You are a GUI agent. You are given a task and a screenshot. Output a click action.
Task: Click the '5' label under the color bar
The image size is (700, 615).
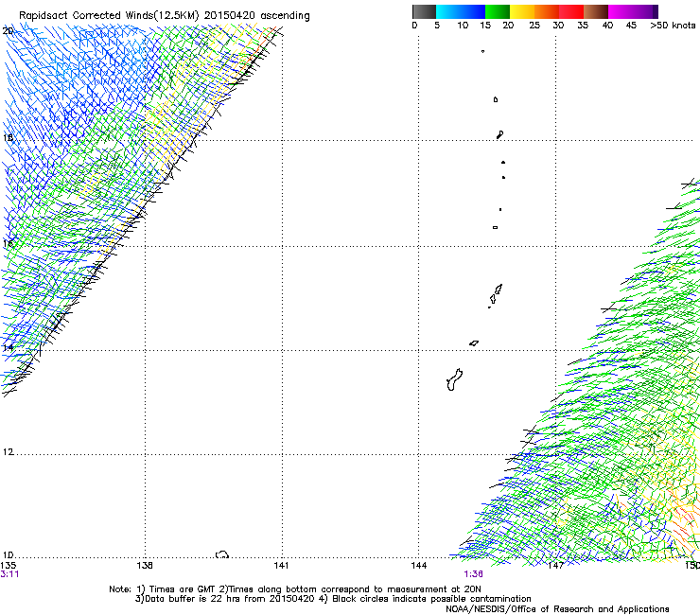coord(437,26)
